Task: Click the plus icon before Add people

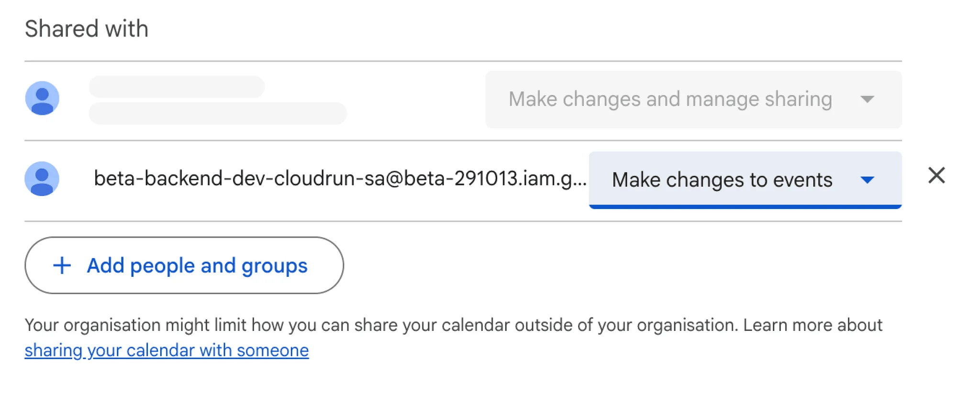Action: 62,265
